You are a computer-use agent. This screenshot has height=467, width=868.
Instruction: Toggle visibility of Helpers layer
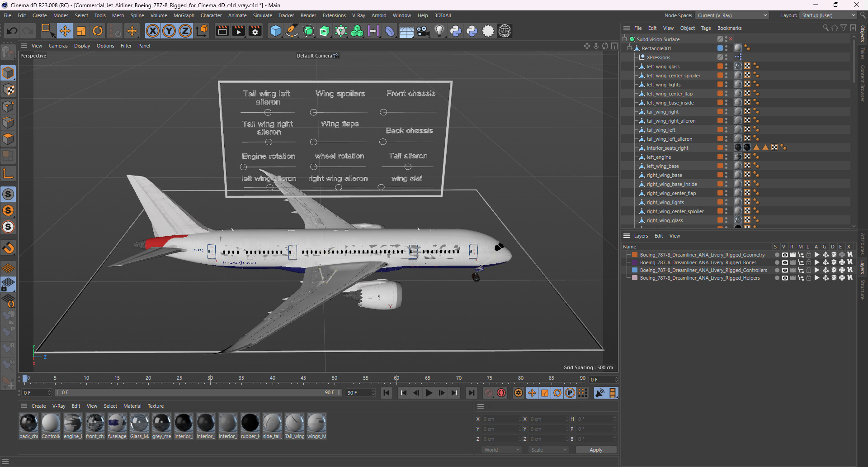(x=785, y=278)
